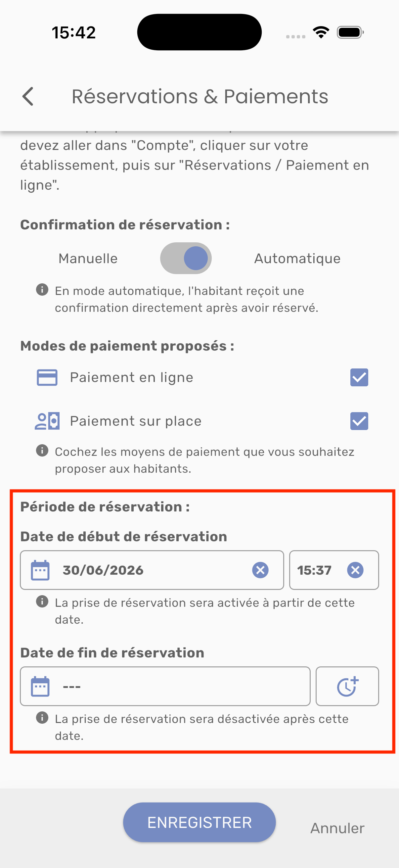Click the start date calendar icon

tap(40, 570)
